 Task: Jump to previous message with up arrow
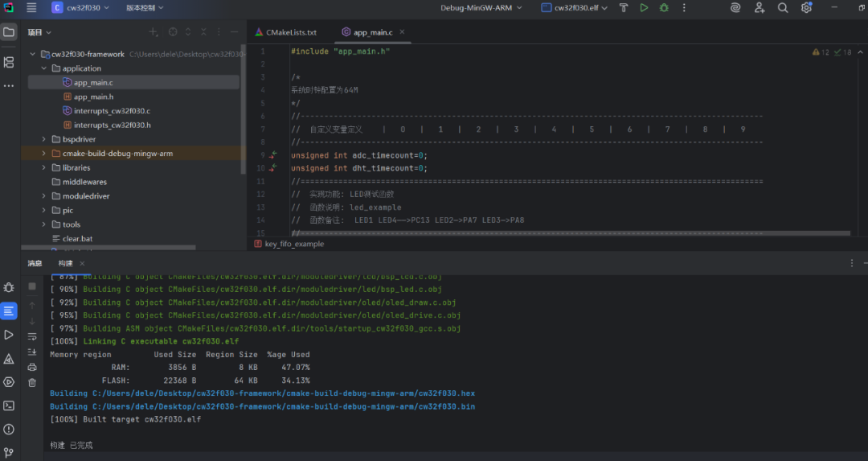pyautogui.click(x=32, y=305)
